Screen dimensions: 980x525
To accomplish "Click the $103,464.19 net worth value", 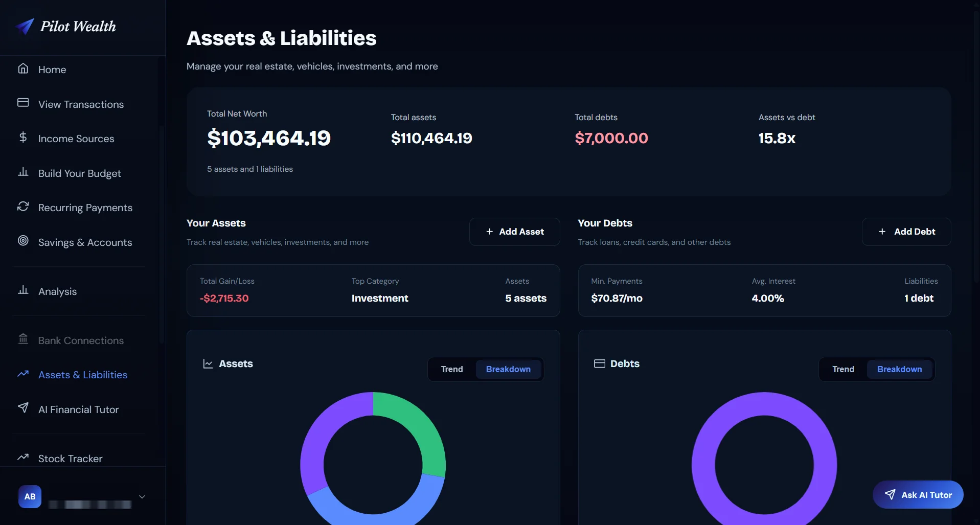I will tap(269, 138).
